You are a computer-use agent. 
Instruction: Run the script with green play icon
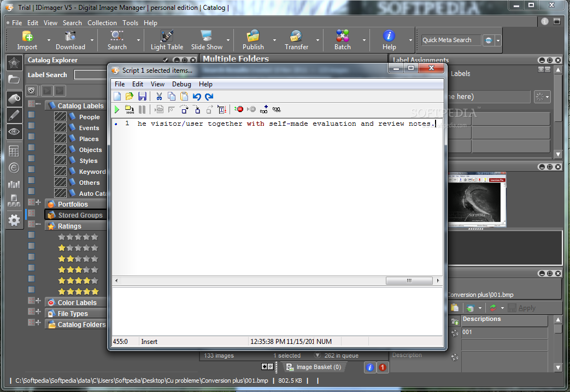[x=117, y=109]
